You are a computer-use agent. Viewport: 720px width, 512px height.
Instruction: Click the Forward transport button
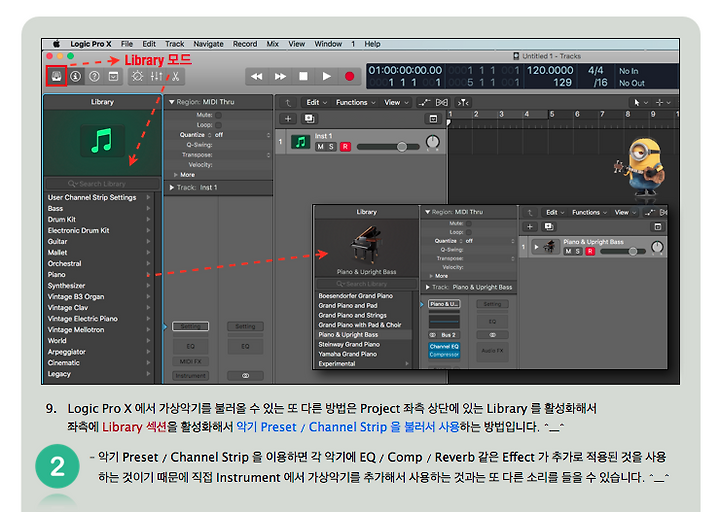point(280,76)
